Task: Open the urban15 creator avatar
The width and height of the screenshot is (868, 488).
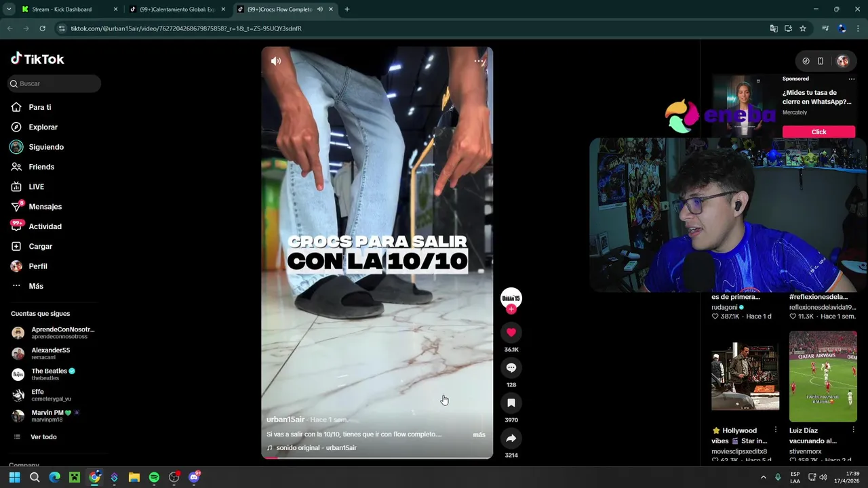Action: pyautogui.click(x=511, y=298)
